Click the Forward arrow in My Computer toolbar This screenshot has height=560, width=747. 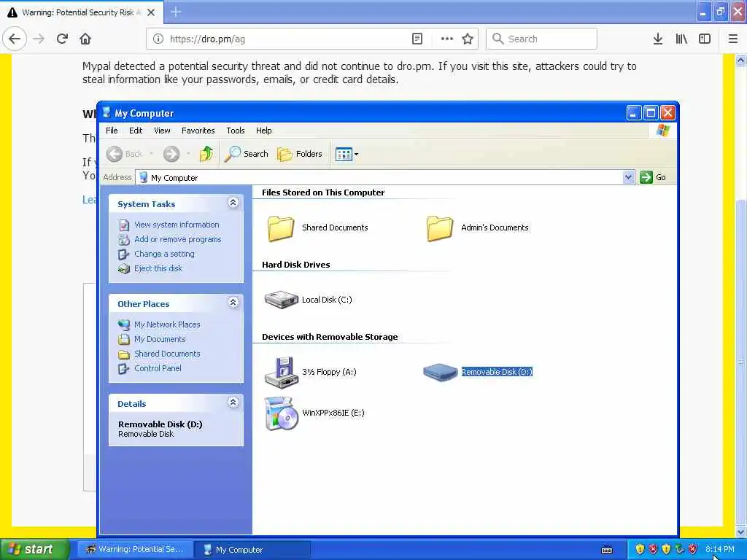tap(171, 154)
